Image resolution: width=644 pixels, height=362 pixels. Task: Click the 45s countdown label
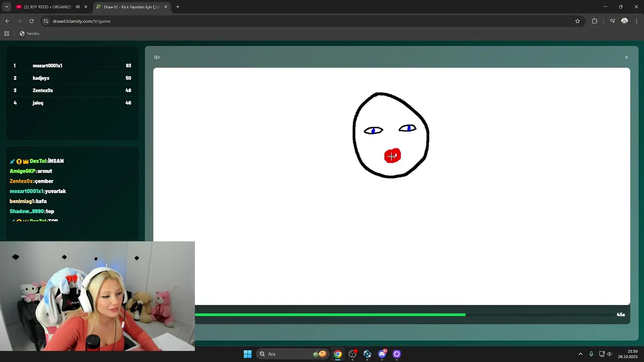pyautogui.click(x=621, y=315)
